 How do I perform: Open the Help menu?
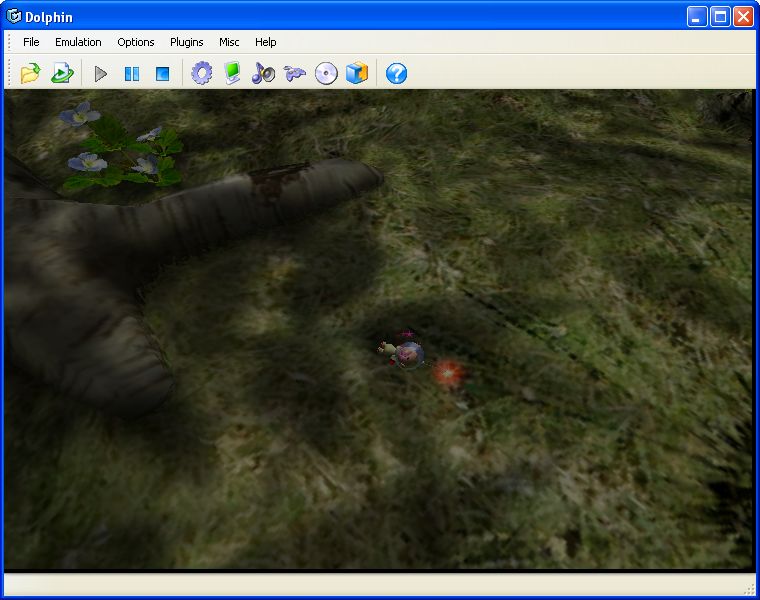pyautogui.click(x=266, y=42)
